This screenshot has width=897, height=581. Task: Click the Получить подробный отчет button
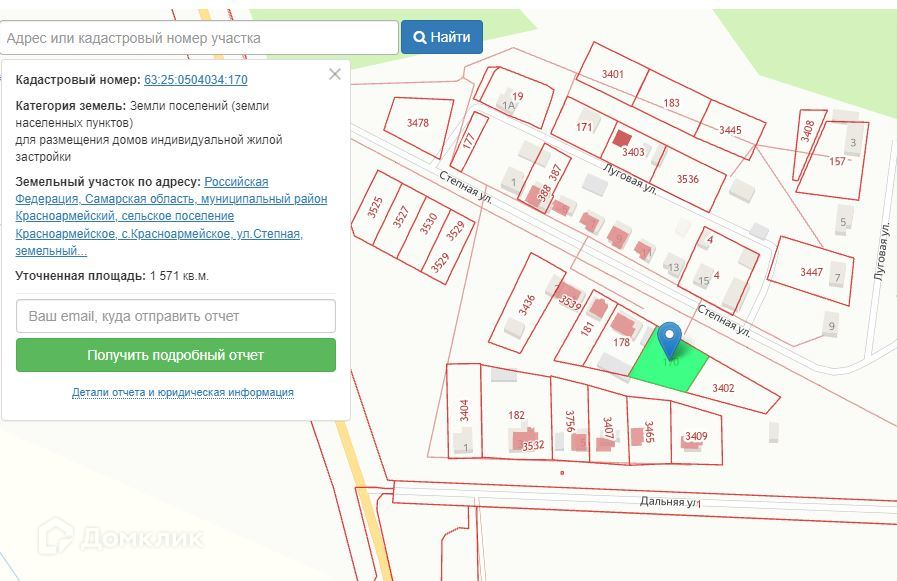[x=176, y=355]
